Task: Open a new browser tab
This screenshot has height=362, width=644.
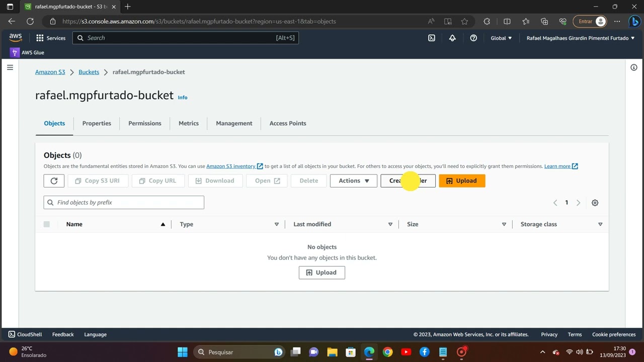Action: [128, 7]
